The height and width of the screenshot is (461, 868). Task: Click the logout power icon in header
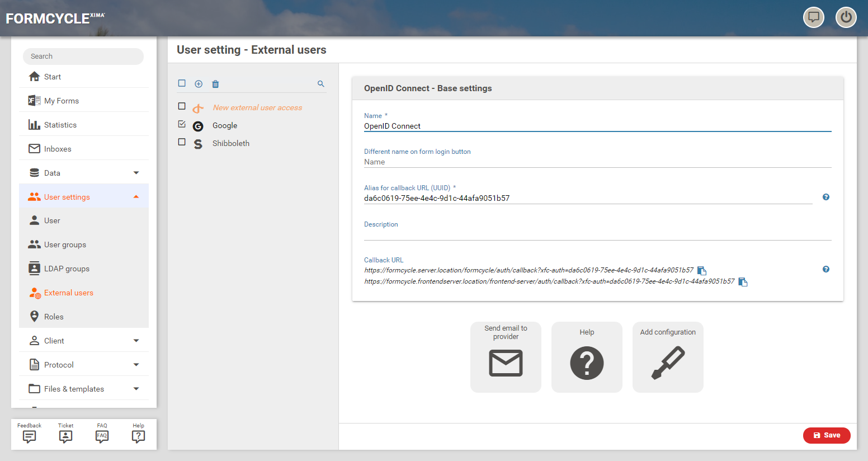(846, 17)
